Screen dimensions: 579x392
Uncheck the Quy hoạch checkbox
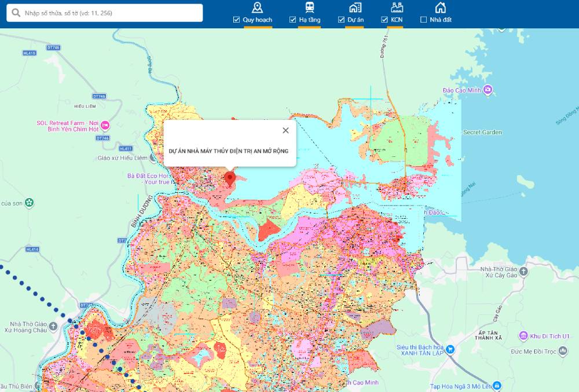236,20
